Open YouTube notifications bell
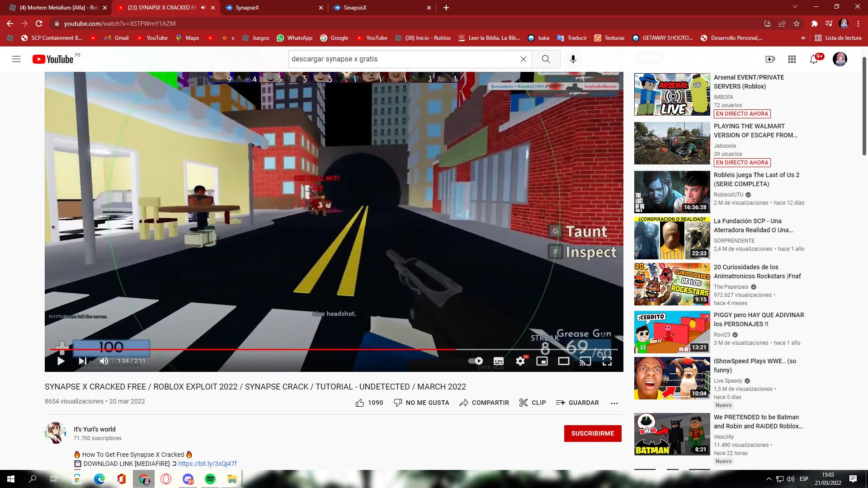The image size is (868, 488). coord(814,59)
